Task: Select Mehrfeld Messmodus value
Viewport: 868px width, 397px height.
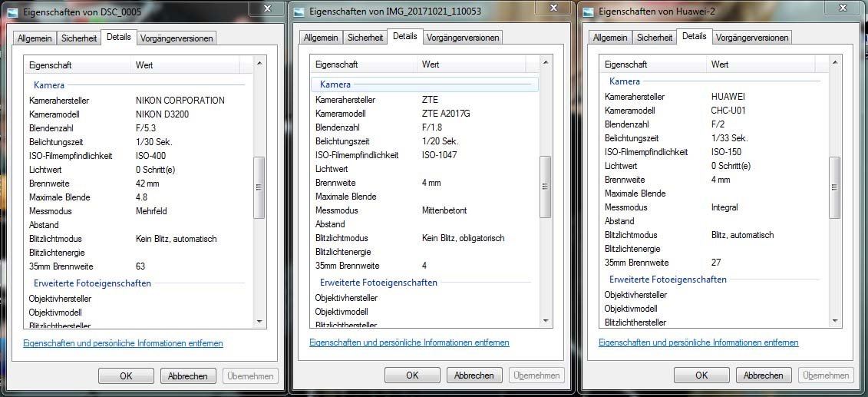Action: 151,211
